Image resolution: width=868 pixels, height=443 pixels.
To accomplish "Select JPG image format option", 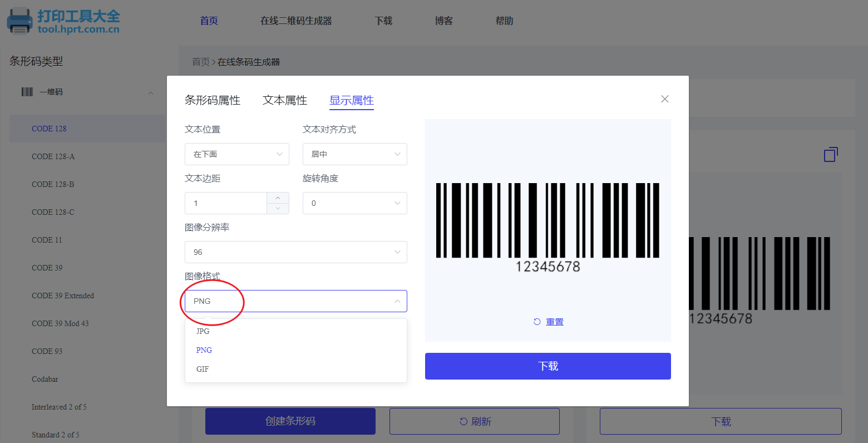I will tap(296, 331).
